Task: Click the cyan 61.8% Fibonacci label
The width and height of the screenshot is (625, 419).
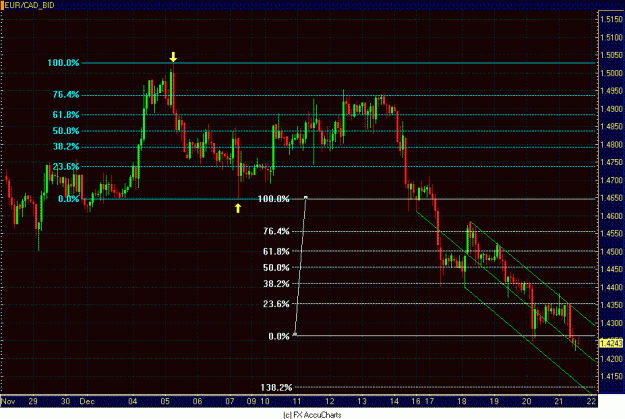Action: click(66, 115)
